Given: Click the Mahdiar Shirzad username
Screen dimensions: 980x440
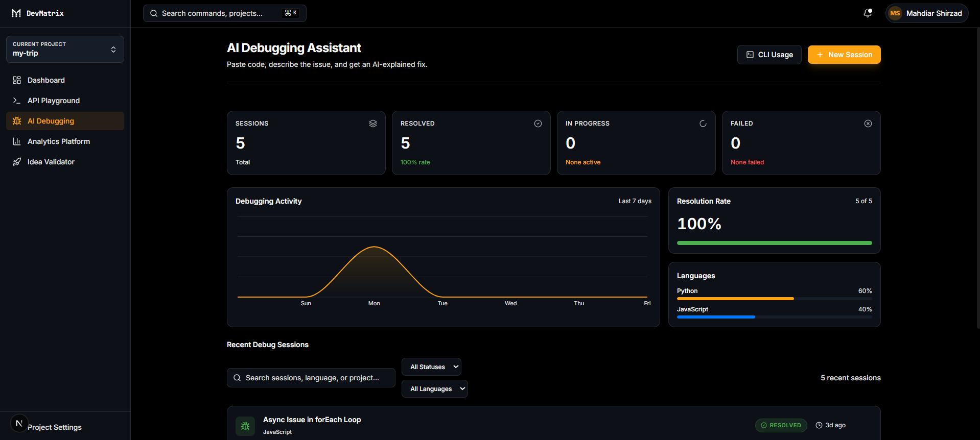Looking at the screenshot, I should pyautogui.click(x=934, y=13).
